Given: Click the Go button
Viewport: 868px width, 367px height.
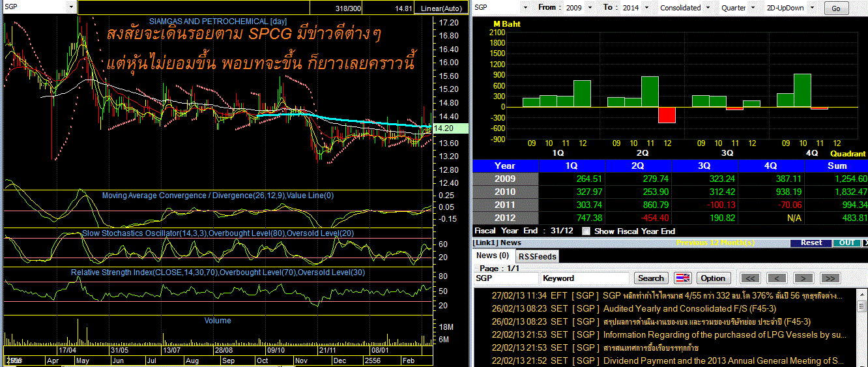Looking at the screenshot, I should 837,8.
